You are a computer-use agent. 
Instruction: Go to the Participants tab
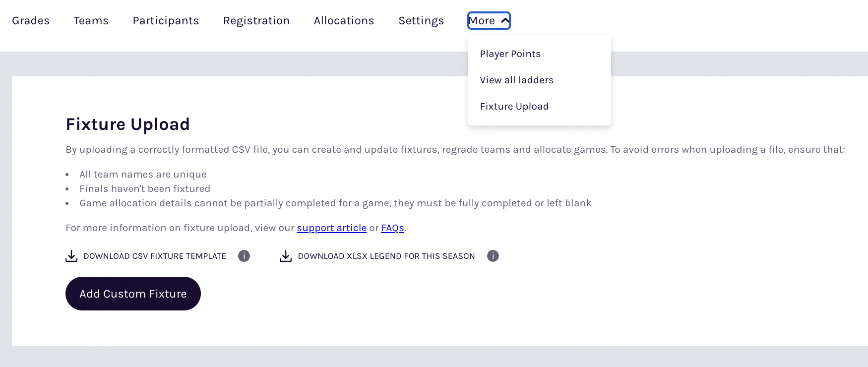[166, 21]
